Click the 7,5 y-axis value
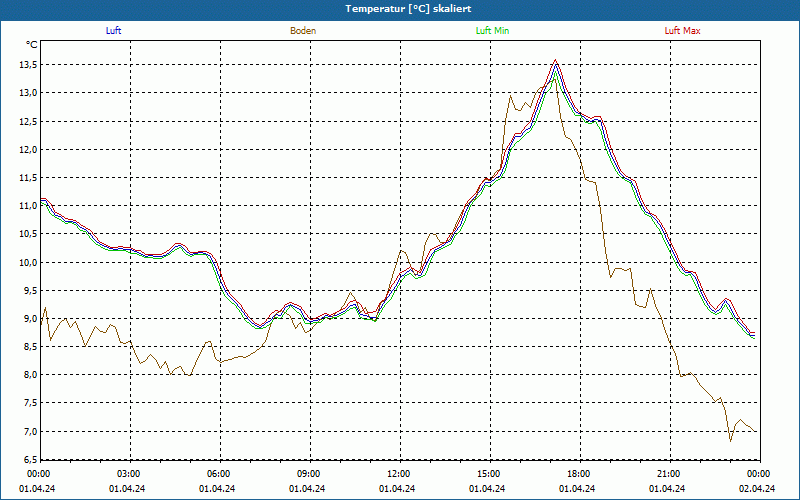 pos(30,403)
